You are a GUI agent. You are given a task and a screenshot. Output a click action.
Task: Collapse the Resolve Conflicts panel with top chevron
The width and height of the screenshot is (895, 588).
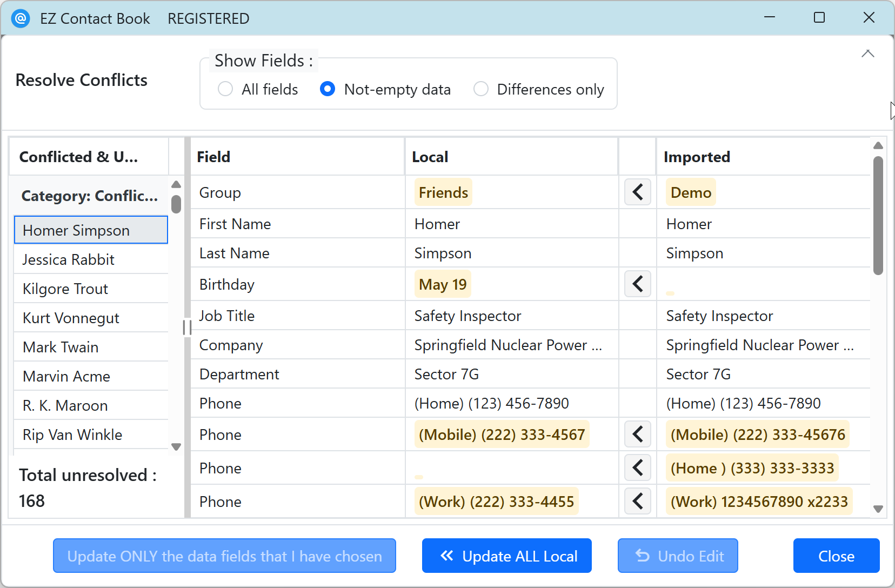pyautogui.click(x=867, y=54)
